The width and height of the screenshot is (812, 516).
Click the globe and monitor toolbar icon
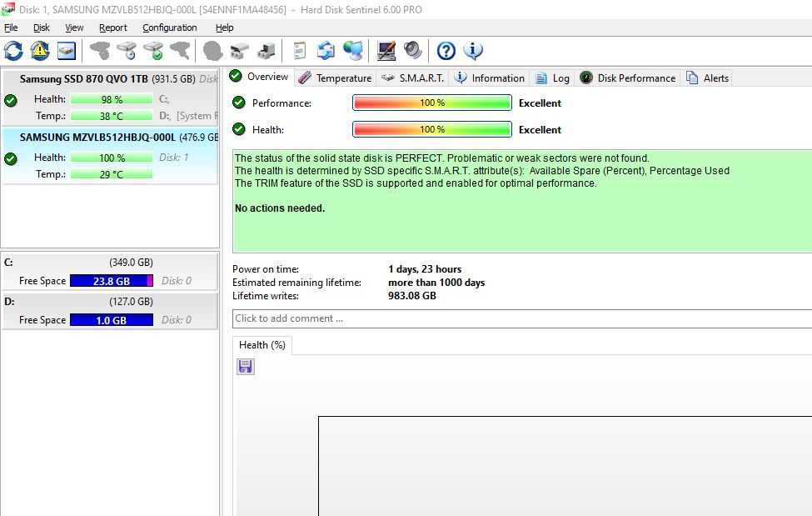(353, 51)
